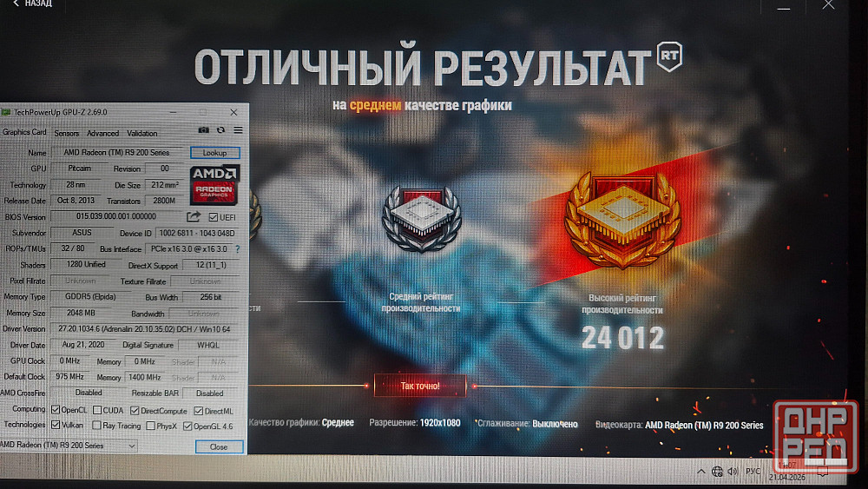Click the Driver Version field

click(x=144, y=329)
